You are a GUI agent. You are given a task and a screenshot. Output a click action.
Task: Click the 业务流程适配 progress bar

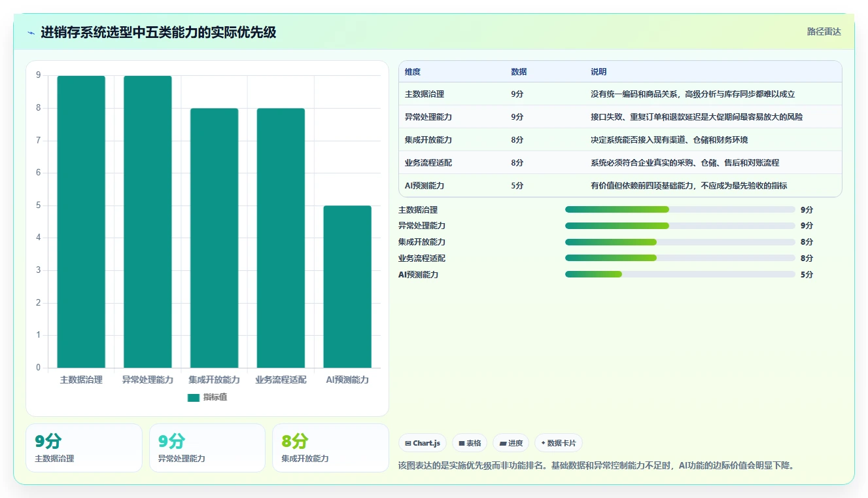(680, 258)
